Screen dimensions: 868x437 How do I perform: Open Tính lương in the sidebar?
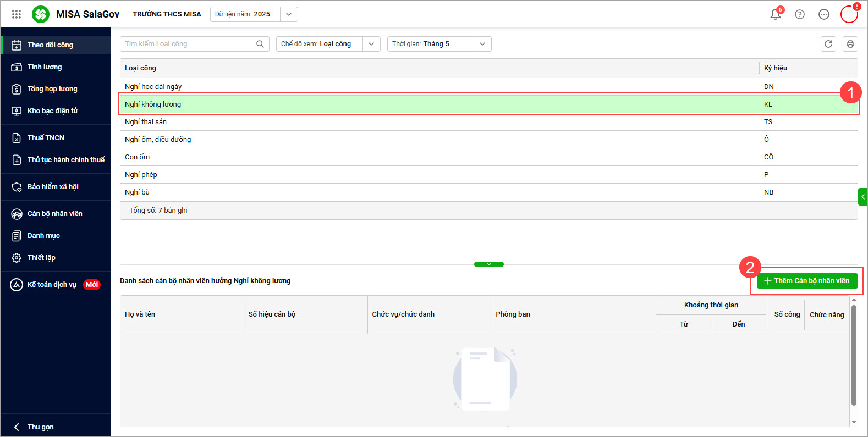click(45, 67)
